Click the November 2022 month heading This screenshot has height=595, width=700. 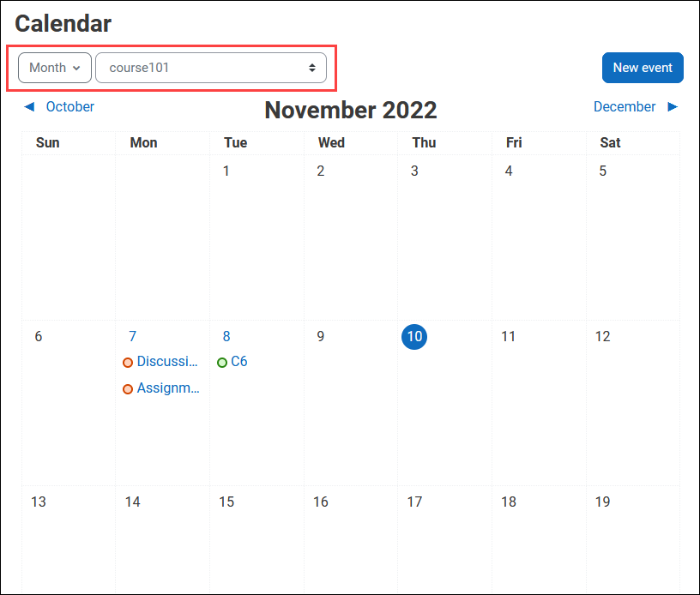pyautogui.click(x=350, y=111)
